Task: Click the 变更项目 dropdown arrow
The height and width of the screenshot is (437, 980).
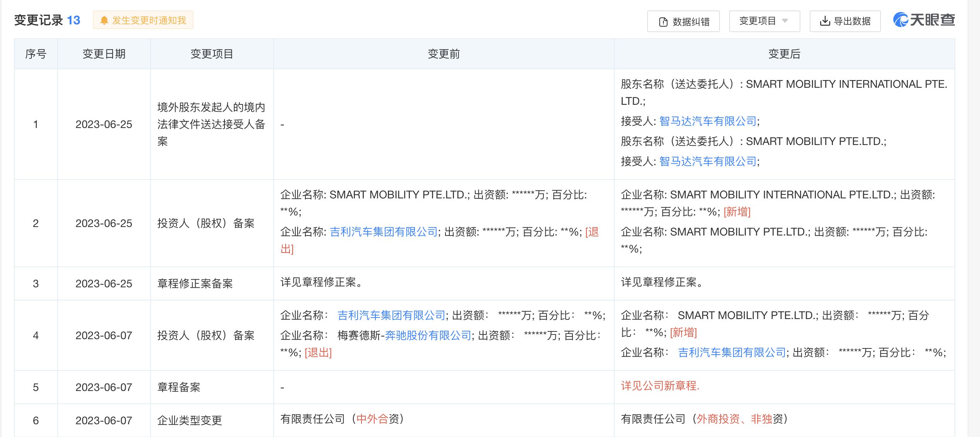Action: [x=785, y=21]
